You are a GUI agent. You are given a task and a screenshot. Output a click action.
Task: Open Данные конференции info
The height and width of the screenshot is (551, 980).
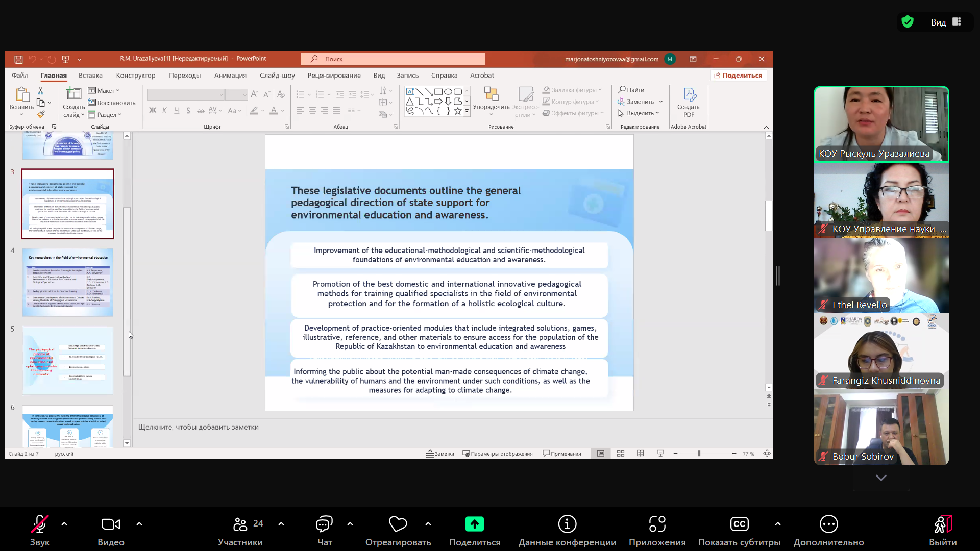click(x=568, y=531)
